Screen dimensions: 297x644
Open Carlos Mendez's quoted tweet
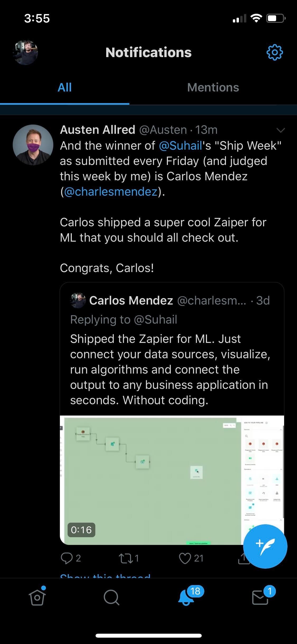pyautogui.click(x=169, y=370)
